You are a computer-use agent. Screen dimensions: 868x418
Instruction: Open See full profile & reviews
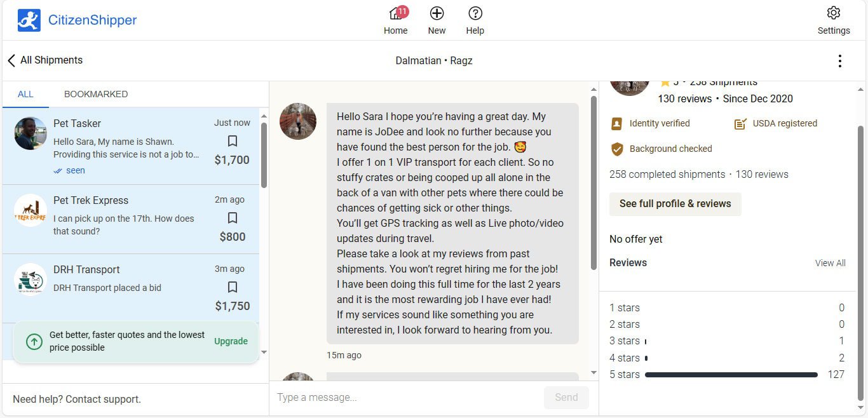pos(675,204)
